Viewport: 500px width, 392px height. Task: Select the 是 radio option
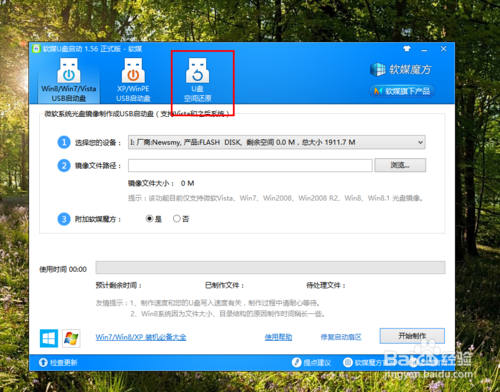(154, 219)
